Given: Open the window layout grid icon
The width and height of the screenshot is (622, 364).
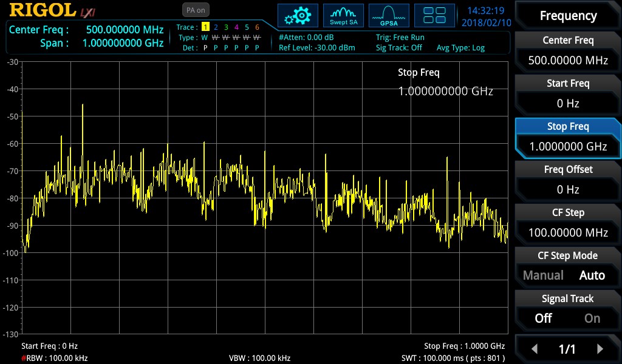Looking at the screenshot, I should 434,15.
